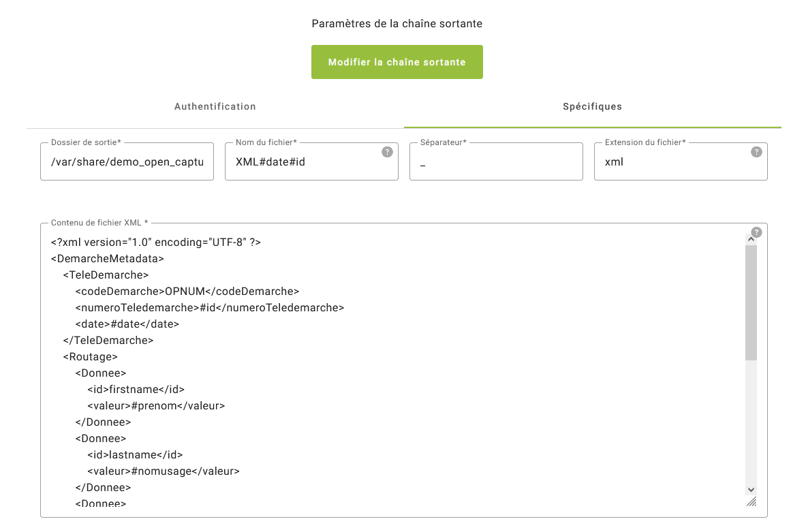Click the XML textarea scroll-down arrow
Screen dimensions: 791x532
(751, 489)
